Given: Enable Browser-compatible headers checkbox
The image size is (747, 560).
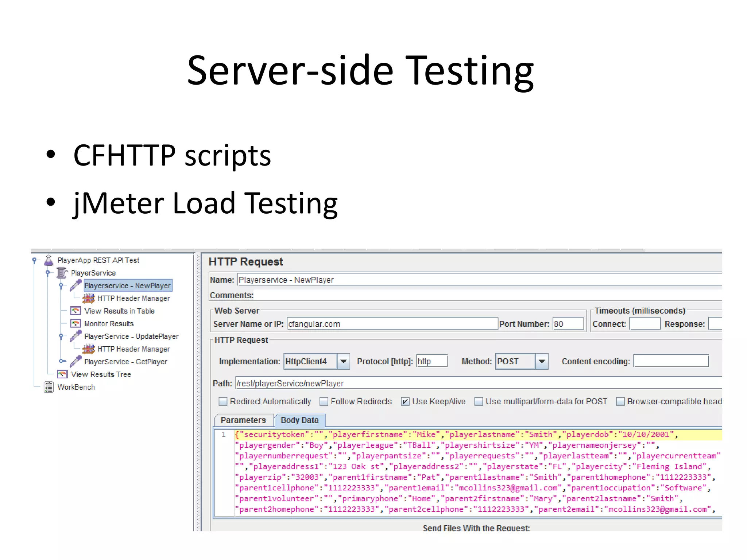Looking at the screenshot, I should point(620,401).
